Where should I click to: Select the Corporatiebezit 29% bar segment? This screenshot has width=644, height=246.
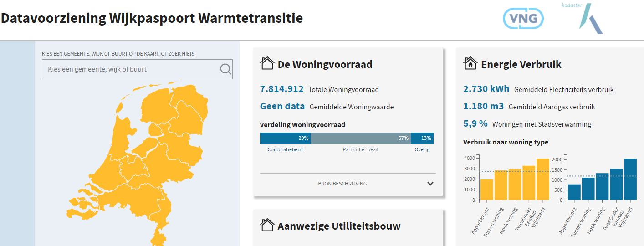click(285, 138)
